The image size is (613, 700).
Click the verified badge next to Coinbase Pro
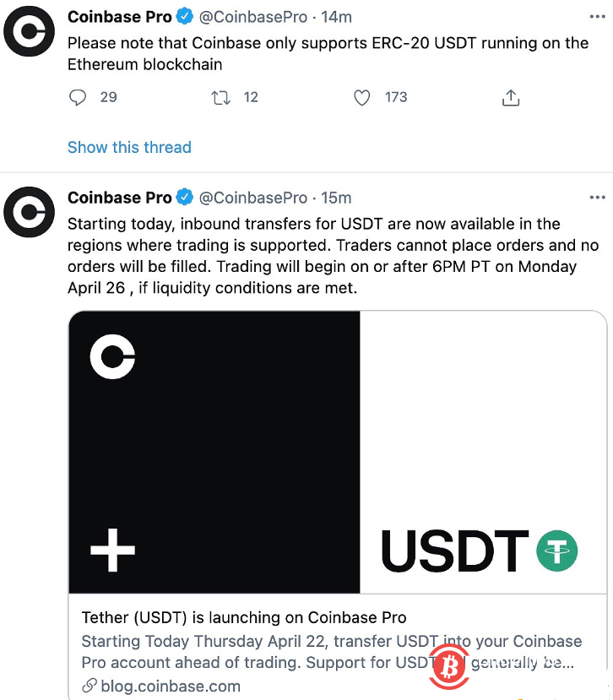click(186, 16)
